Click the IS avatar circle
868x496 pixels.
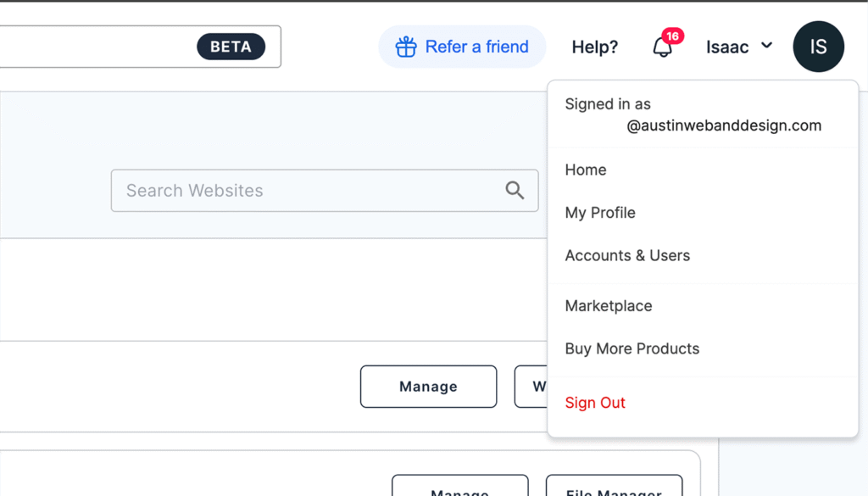(x=818, y=47)
